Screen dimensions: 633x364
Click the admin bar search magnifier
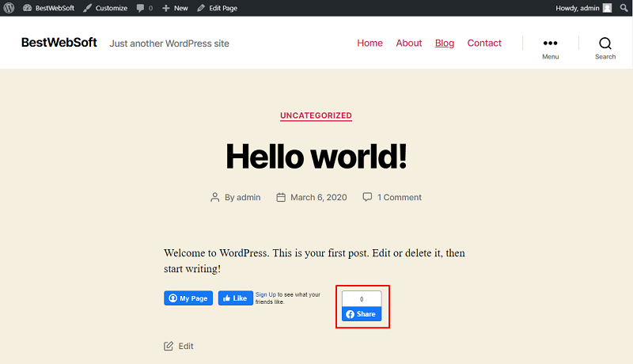pyautogui.click(x=624, y=8)
